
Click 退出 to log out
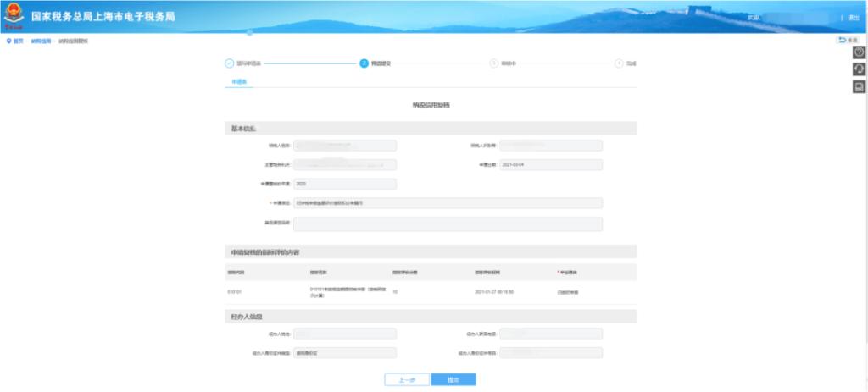tap(853, 17)
